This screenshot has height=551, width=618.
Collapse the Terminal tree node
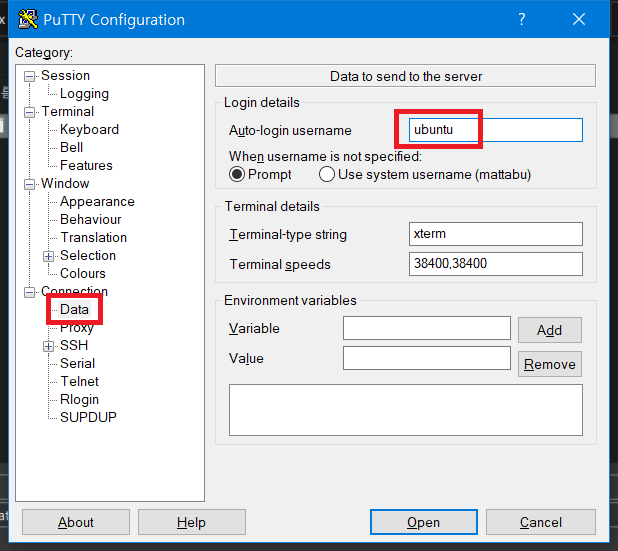coord(29,112)
